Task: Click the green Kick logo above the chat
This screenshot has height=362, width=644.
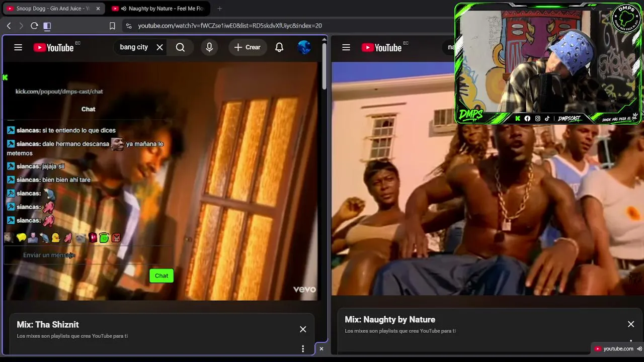Action: [x=5, y=77]
